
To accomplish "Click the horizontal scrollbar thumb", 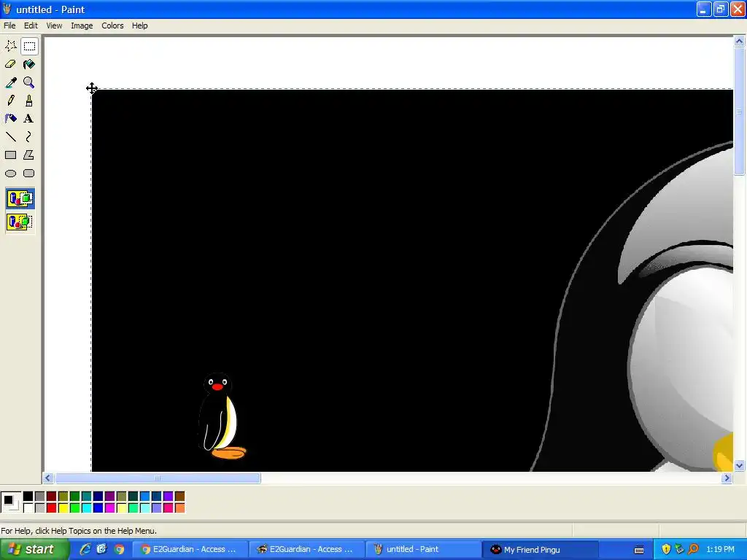I will 158,478.
